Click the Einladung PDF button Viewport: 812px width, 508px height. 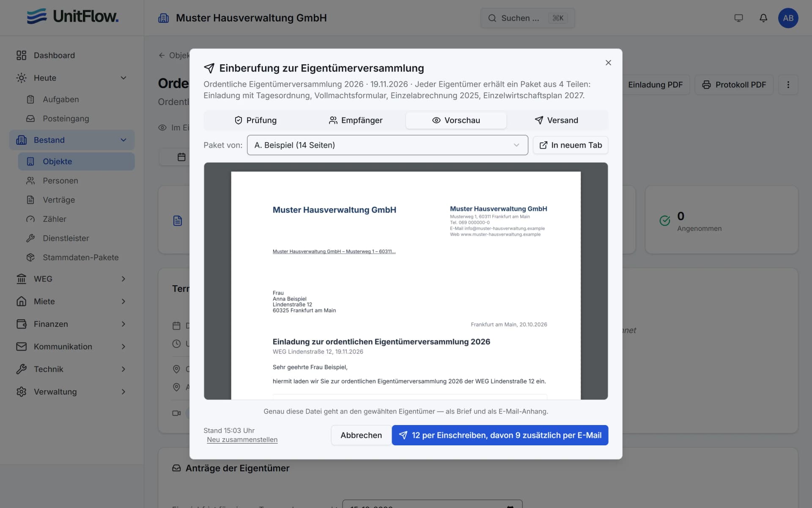655,85
